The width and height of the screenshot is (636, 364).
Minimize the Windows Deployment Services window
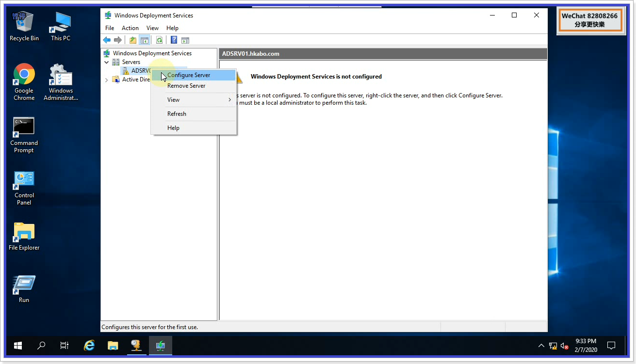[492, 15]
